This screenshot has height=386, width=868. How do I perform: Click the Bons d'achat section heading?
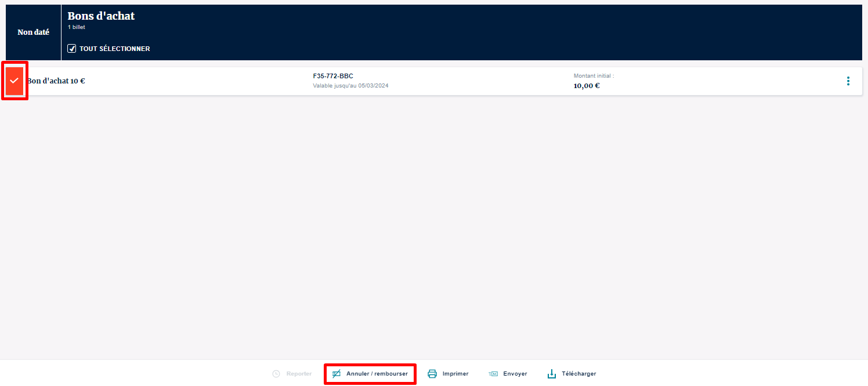coord(101,16)
